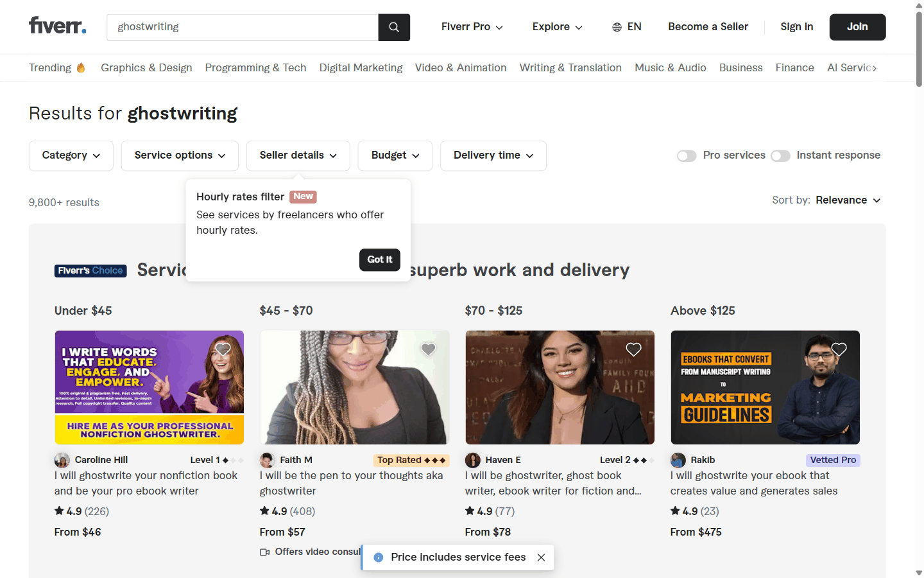This screenshot has height=578, width=924.
Task: Click the 'From $475' price text
Action: 696,532
